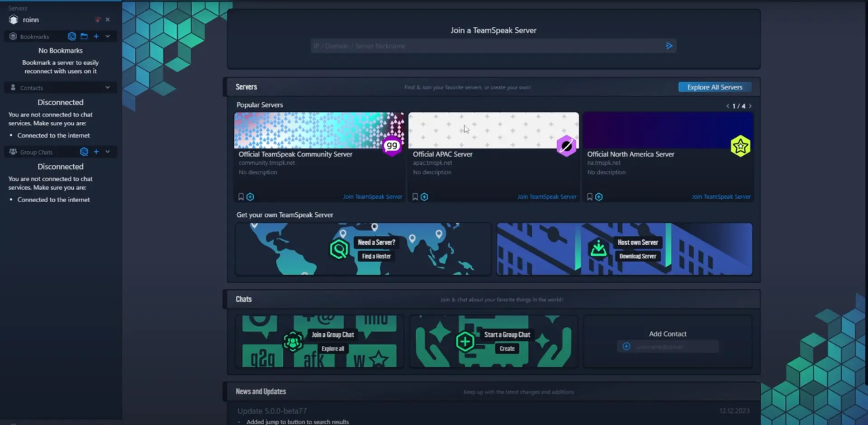
Task: Click the roinn server icon in sidebar
Action: point(14,19)
